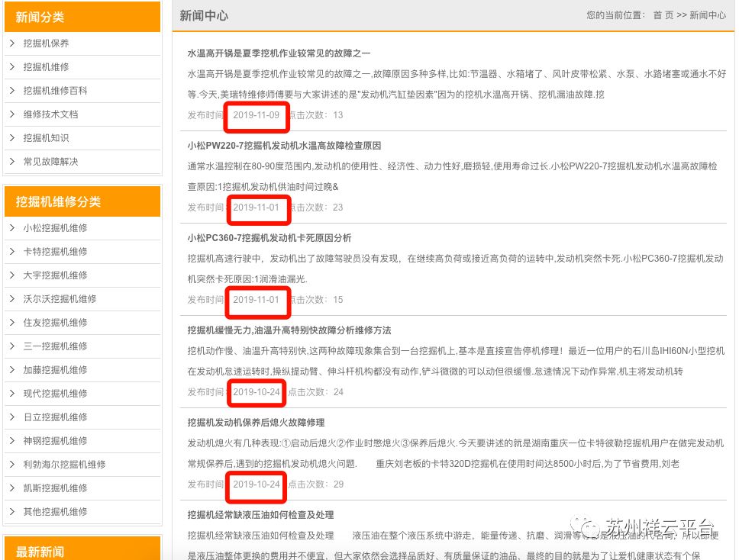Open the 挖掘机维修百科 category
739x560 pixels.
[x=55, y=91]
